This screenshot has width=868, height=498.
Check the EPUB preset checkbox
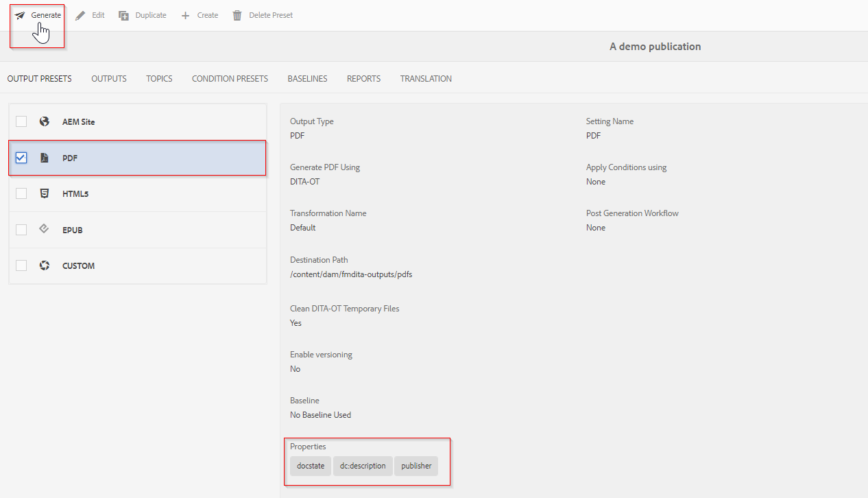(21, 229)
